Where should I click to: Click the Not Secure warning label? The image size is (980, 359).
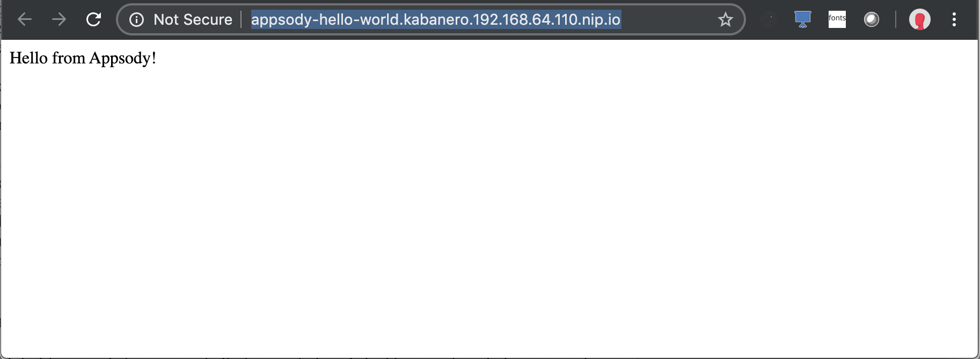click(x=193, y=20)
